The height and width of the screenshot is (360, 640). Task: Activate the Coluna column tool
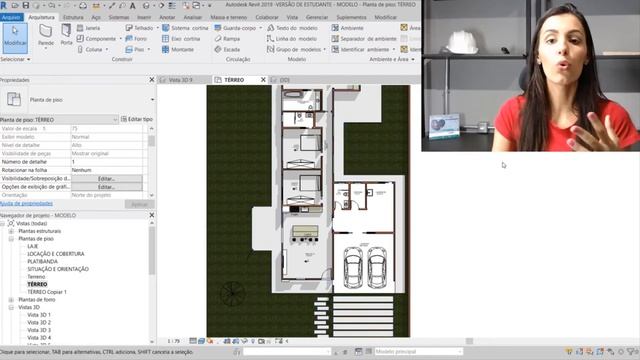(x=90, y=49)
